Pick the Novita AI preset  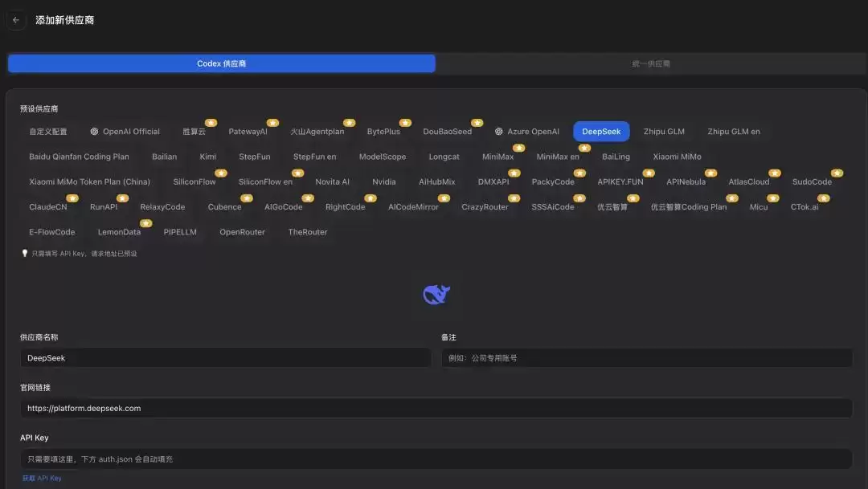[x=332, y=182]
